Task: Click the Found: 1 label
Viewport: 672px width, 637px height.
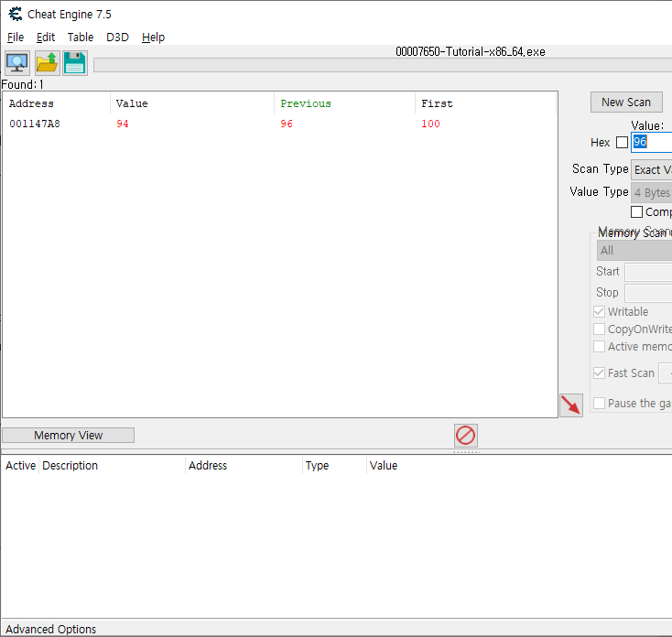Action: [x=22, y=84]
